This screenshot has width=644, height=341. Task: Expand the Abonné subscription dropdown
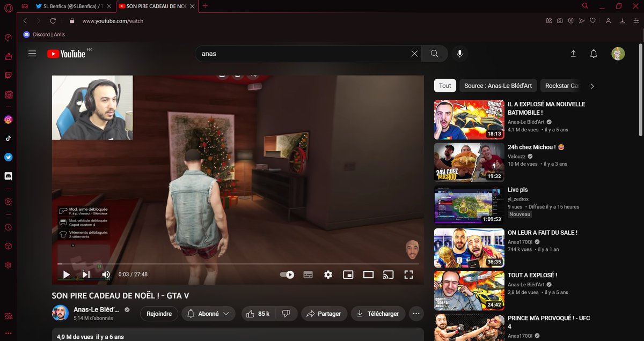tap(208, 314)
